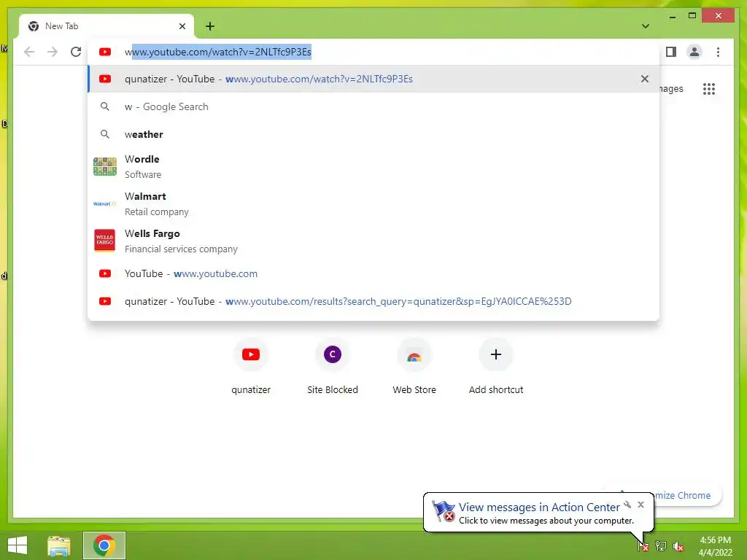Click the Add shortcut button

[x=496, y=367]
